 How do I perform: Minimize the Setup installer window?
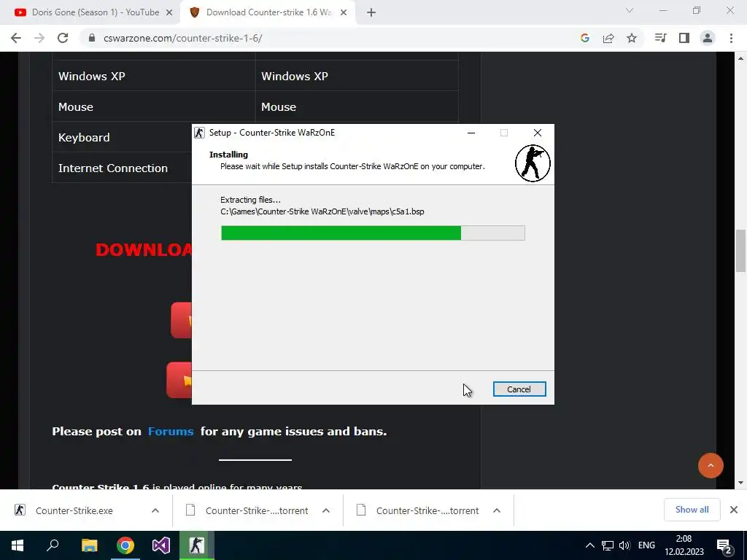[x=471, y=133]
